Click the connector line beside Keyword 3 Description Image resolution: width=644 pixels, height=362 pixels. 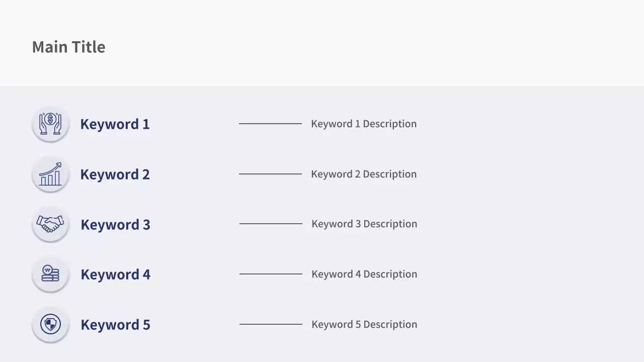[271, 224]
